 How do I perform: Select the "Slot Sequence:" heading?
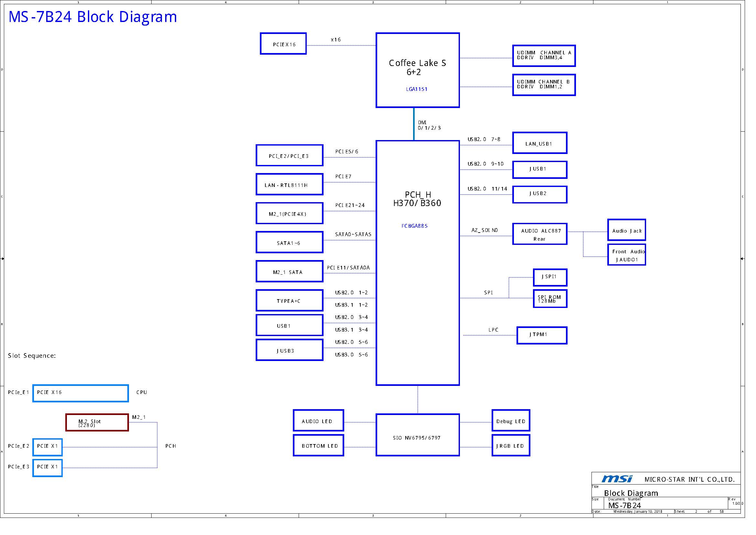point(32,356)
